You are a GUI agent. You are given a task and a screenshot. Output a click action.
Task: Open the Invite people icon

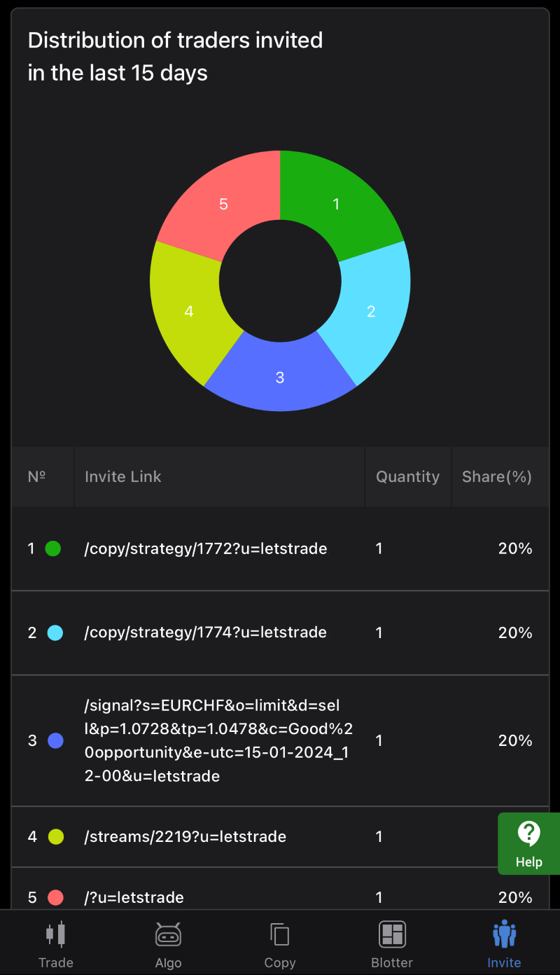tap(504, 934)
